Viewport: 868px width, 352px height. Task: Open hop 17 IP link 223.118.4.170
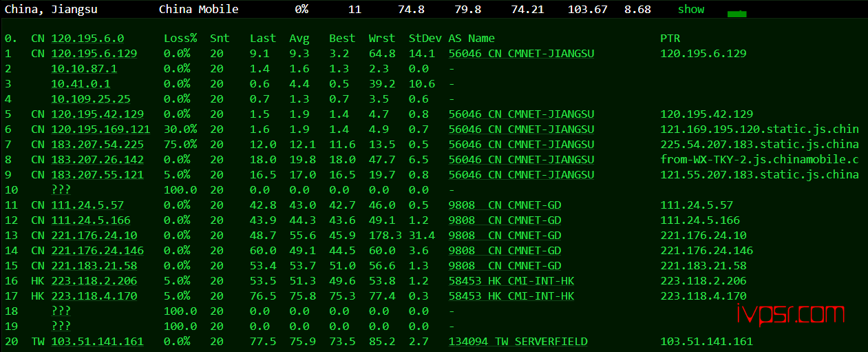[x=94, y=296]
